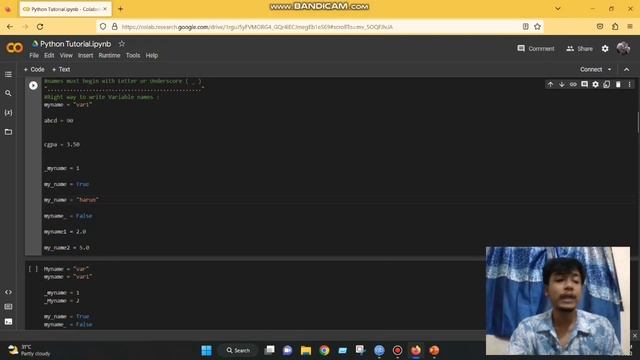Click the line my_name2 = 5.0
This screenshot has width=640, height=360.
pyautogui.click(x=67, y=248)
